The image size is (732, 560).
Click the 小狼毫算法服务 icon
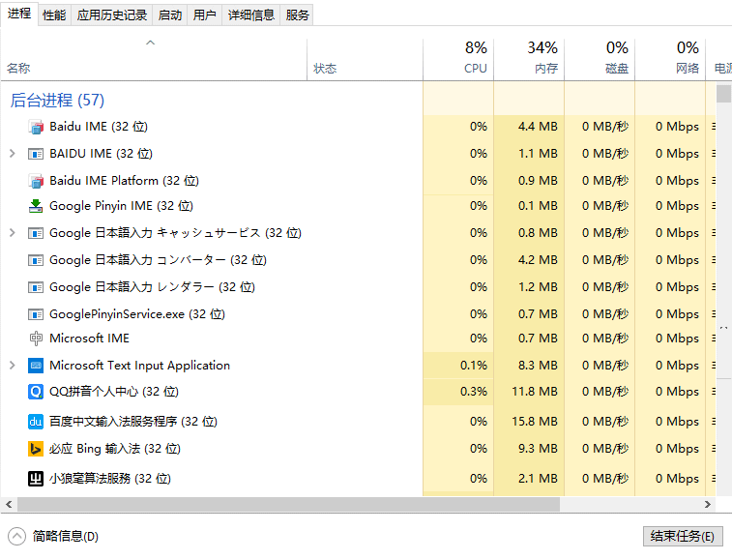click(x=36, y=479)
